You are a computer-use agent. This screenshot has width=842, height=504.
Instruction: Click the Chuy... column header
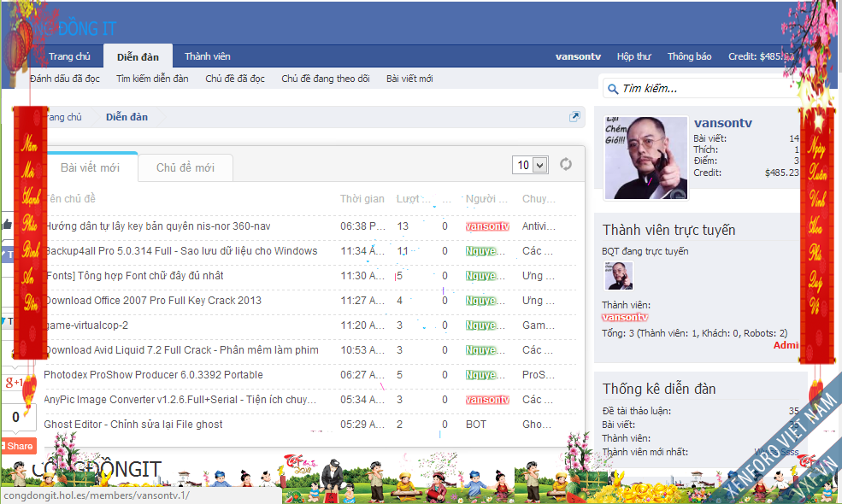point(539,198)
